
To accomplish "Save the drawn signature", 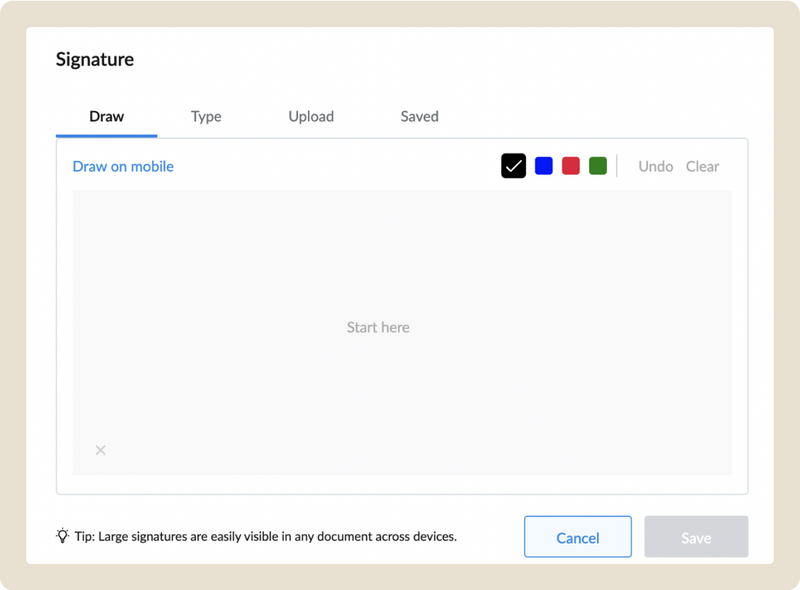I will [x=696, y=536].
